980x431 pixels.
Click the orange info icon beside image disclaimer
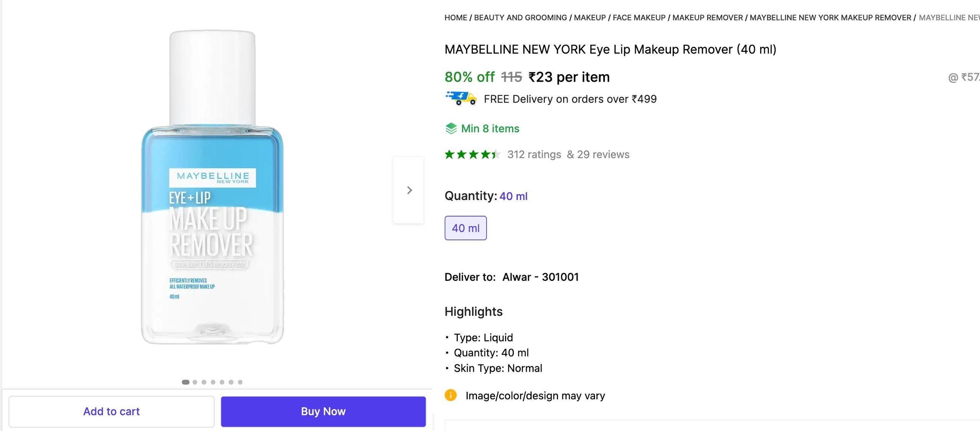coord(451,395)
